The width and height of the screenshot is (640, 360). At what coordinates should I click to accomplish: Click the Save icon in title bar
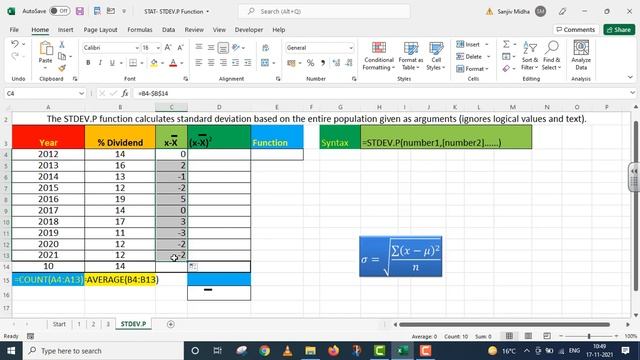tap(80, 11)
